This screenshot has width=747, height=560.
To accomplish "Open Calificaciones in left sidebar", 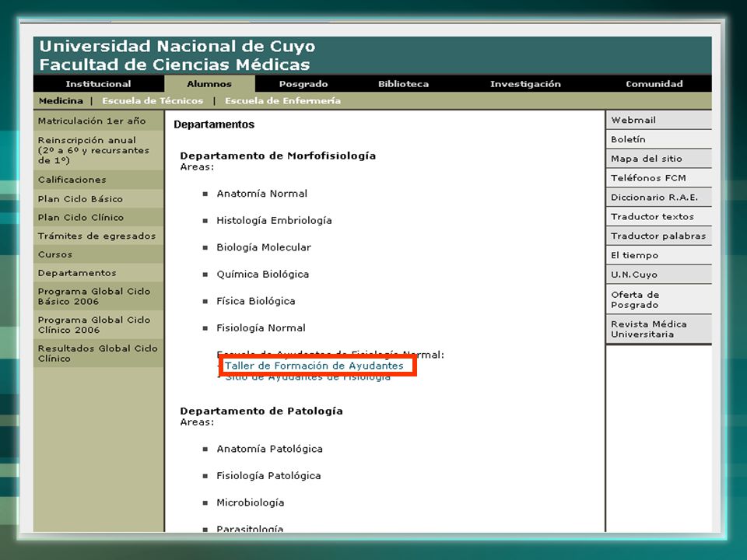I will 99,180.
